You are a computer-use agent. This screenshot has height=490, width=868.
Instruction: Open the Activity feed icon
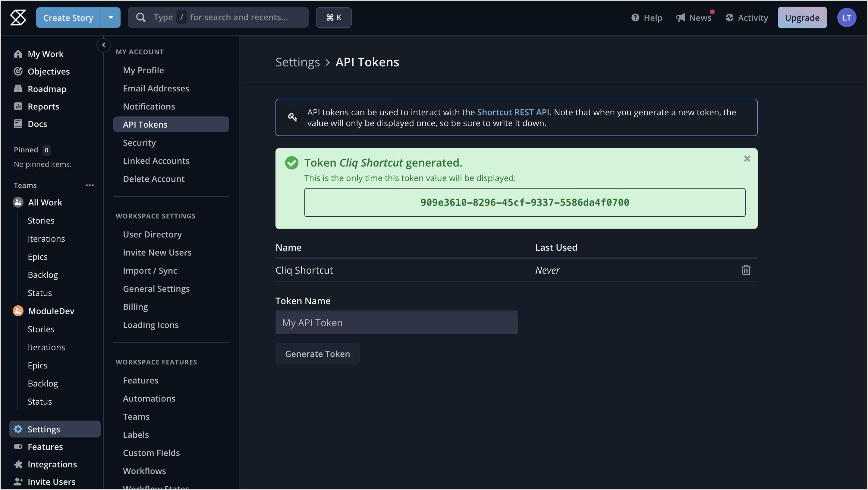[729, 17]
